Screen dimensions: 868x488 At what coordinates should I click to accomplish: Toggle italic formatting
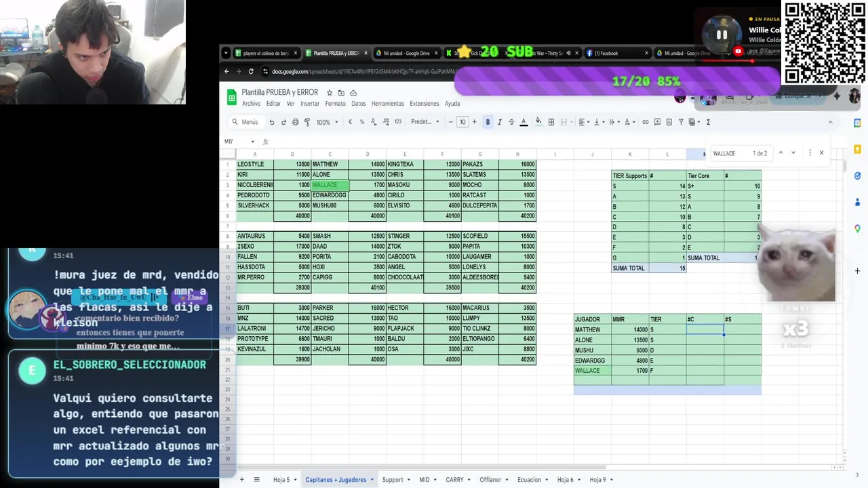[x=500, y=122]
